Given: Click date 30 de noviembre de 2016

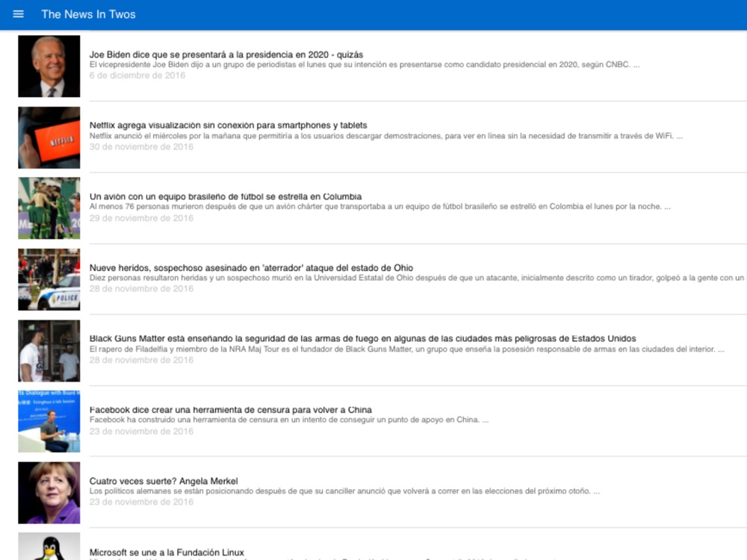Looking at the screenshot, I should [141, 146].
